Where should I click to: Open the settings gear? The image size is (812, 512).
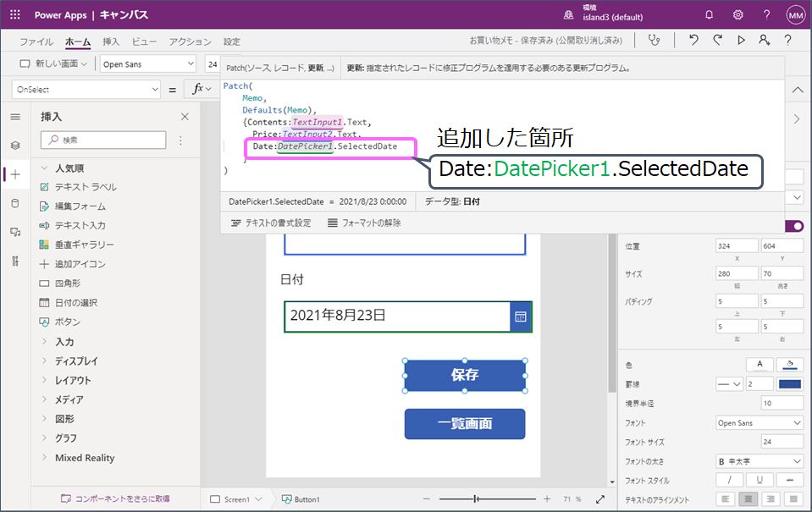738,15
